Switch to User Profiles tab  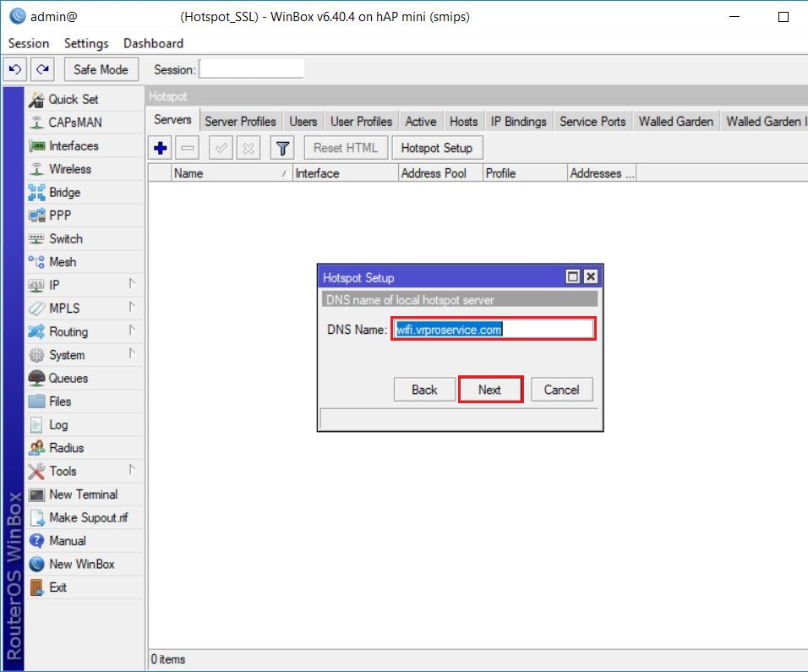pyautogui.click(x=361, y=122)
